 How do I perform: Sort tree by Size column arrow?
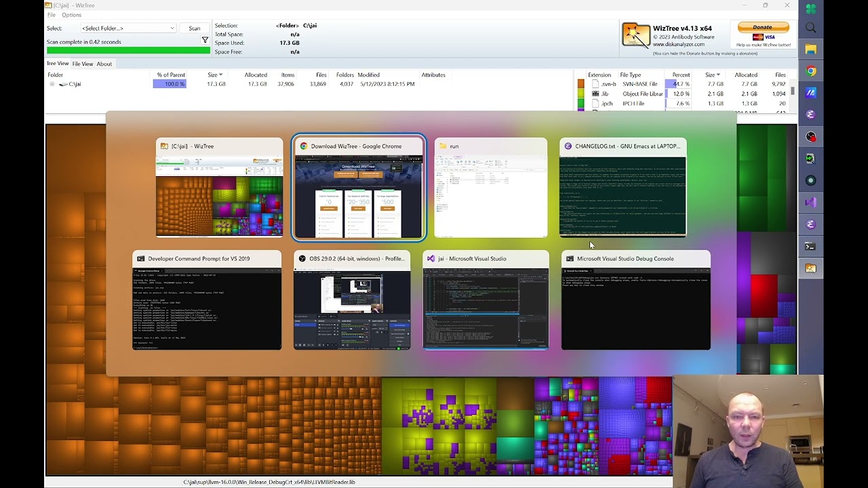[x=220, y=75]
